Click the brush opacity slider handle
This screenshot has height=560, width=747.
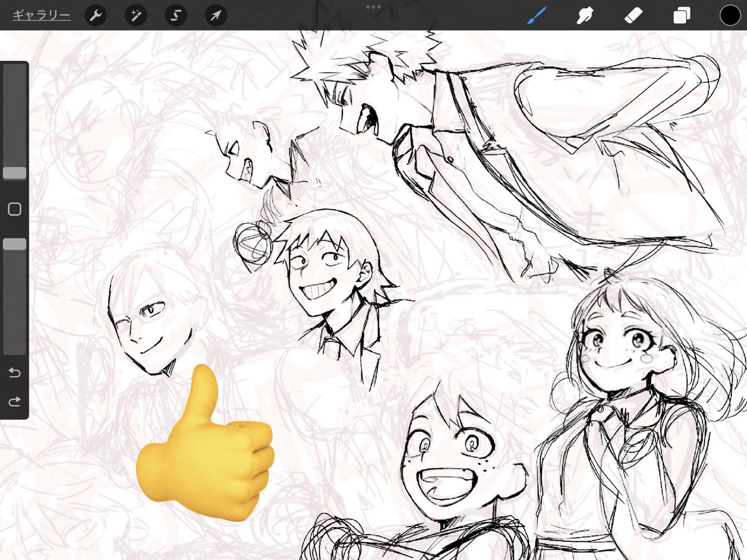(x=14, y=244)
